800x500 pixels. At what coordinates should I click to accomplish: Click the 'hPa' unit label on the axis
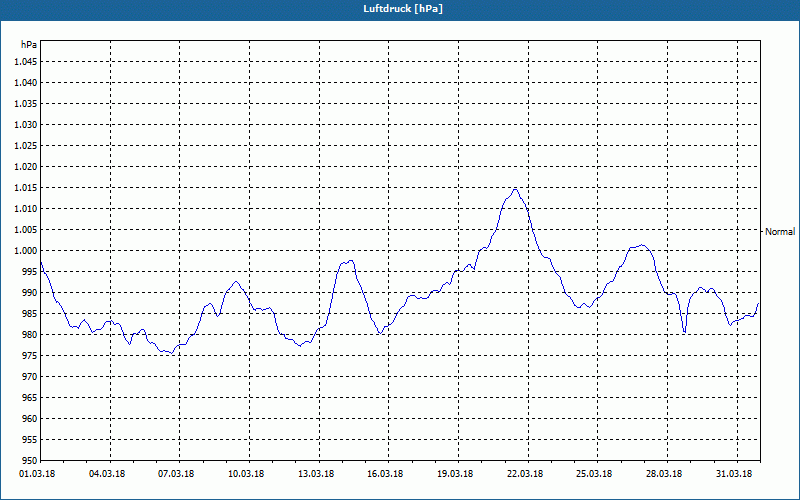pyautogui.click(x=29, y=45)
